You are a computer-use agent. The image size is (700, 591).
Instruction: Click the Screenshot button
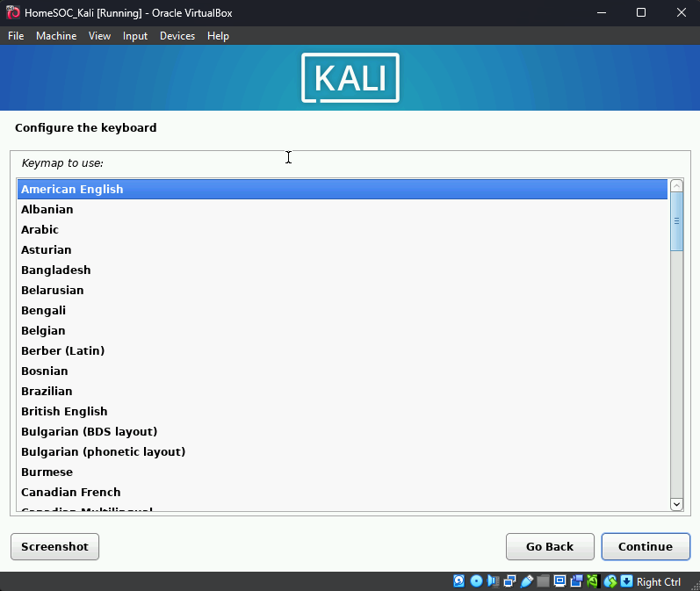coord(54,546)
